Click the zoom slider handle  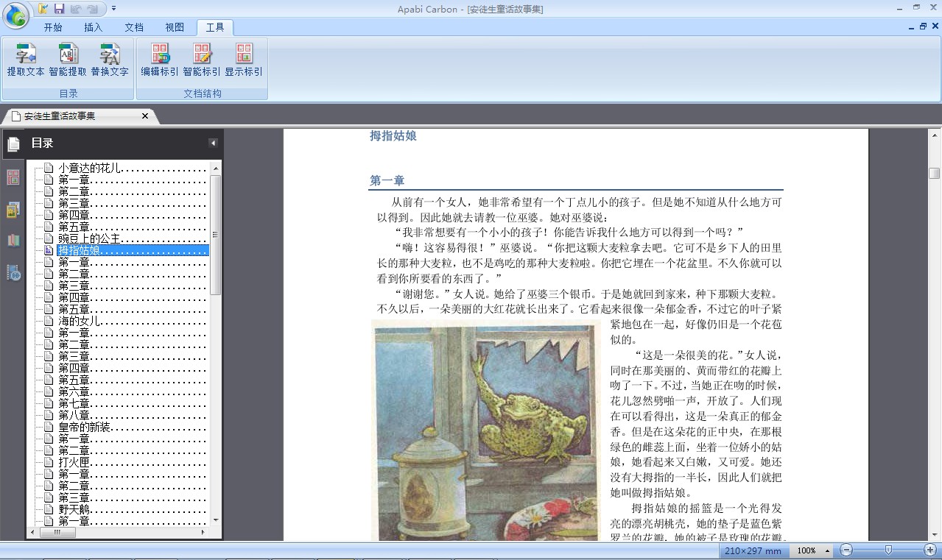click(889, 550)
